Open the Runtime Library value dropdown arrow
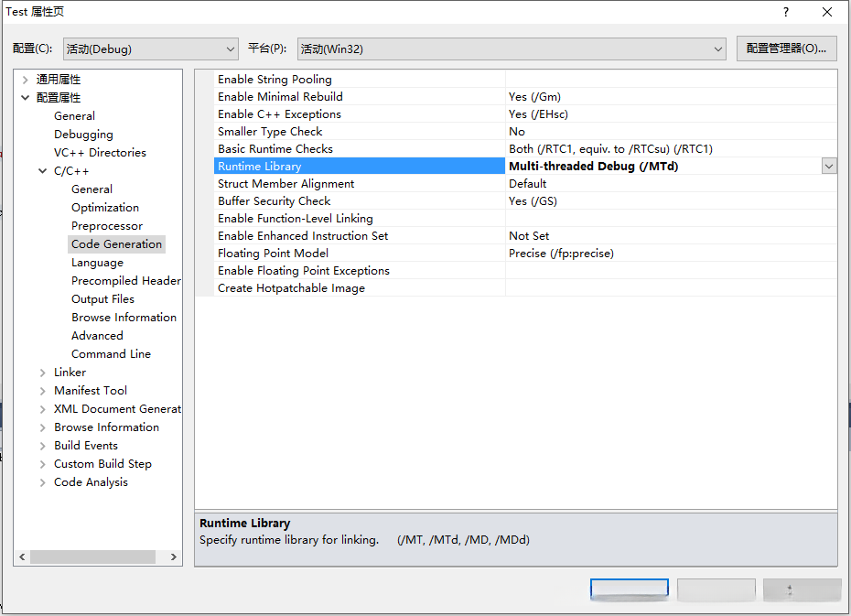This screenshot has width=851, height=616. (829, 166)
